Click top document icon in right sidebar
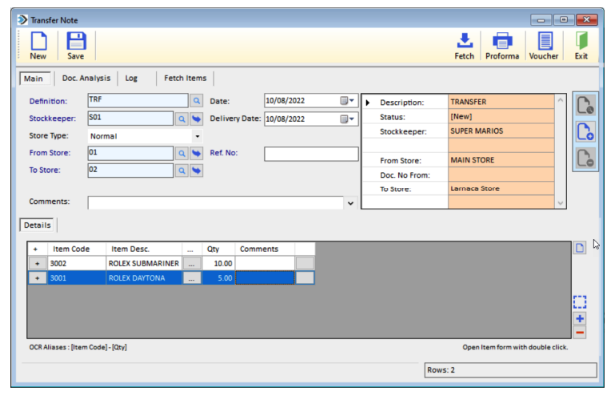The image size is (613, 399). point(585,105)
